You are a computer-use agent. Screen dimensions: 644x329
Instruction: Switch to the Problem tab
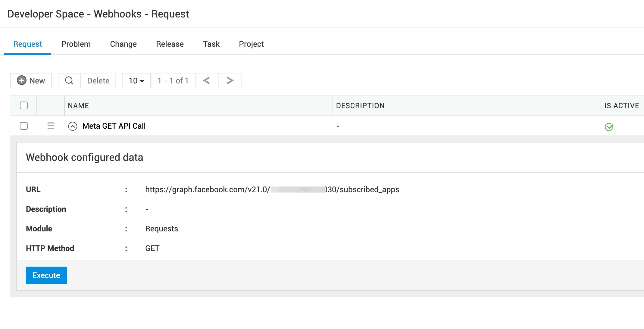pyautogui.click(x=76, y=44)
